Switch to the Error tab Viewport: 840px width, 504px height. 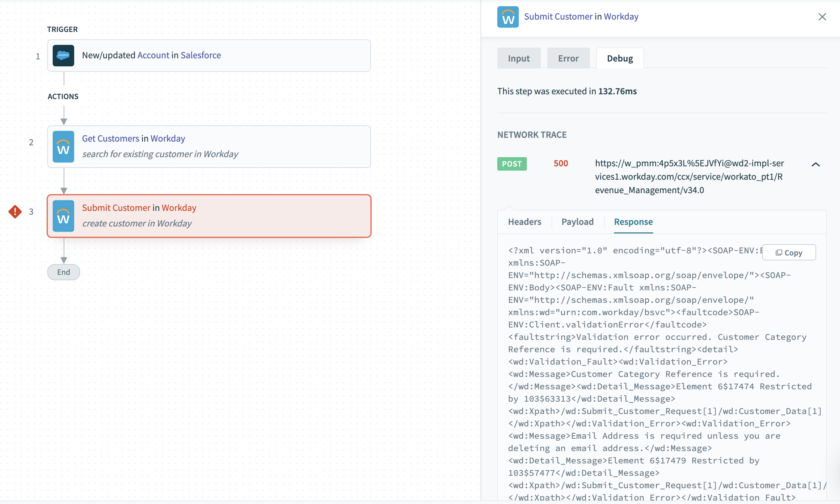click(568, 58)
